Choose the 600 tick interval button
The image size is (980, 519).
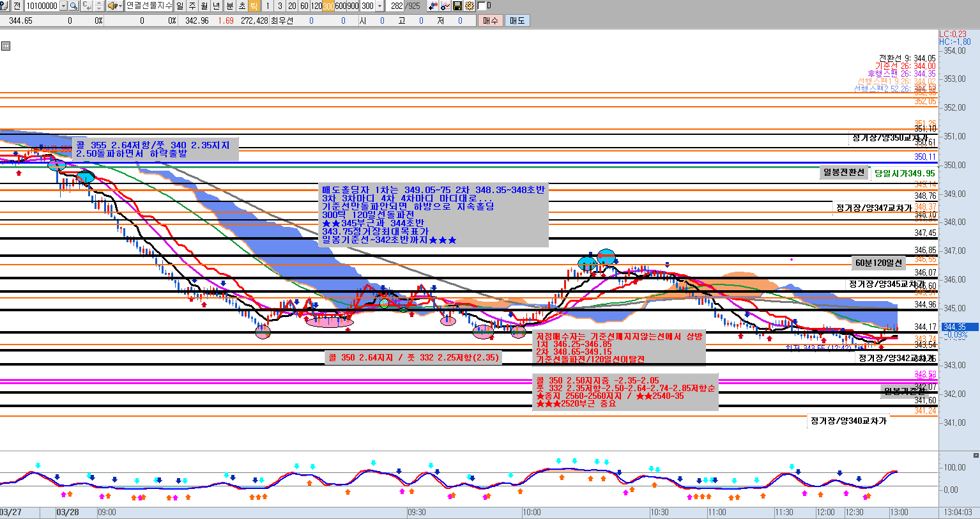(341, 6)
